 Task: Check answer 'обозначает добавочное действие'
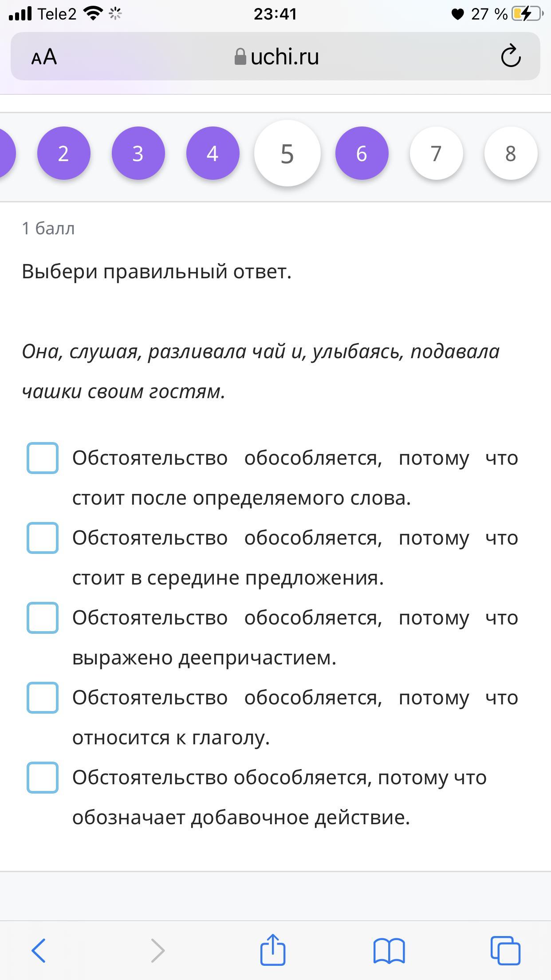(x=43, y=778)
